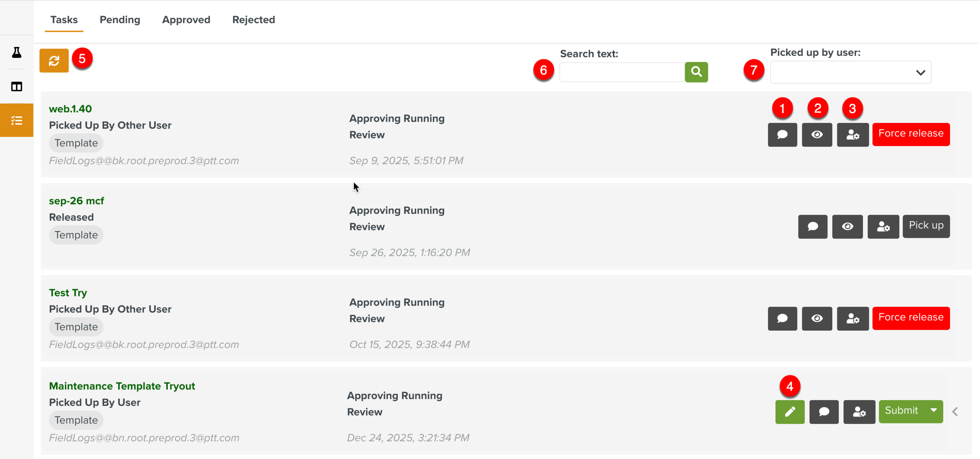980x459 pixels.
Task: View Test Try task with eye icon
Action: point(817,318)
